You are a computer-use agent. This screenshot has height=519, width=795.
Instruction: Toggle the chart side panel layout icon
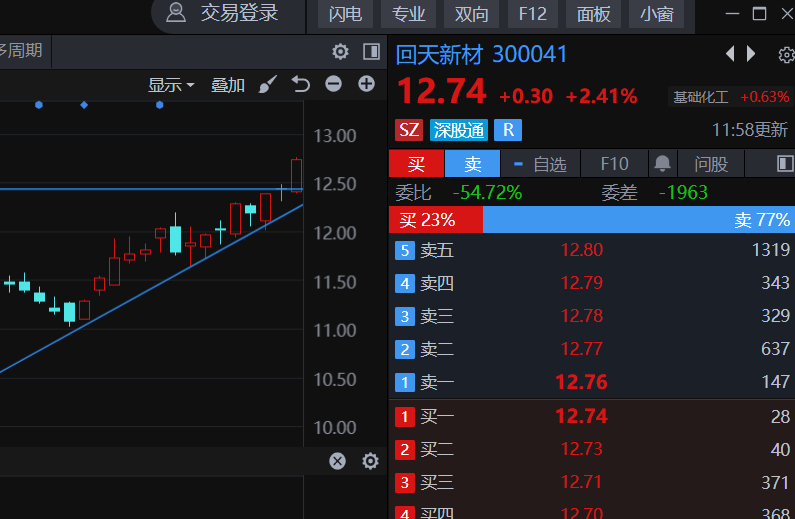point(372,51)
